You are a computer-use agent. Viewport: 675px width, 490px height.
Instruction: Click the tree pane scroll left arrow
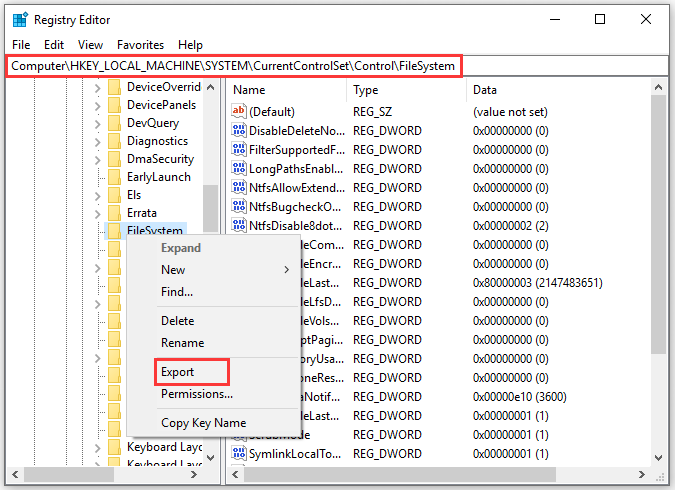pyautogui.click(x=15, y=474)
